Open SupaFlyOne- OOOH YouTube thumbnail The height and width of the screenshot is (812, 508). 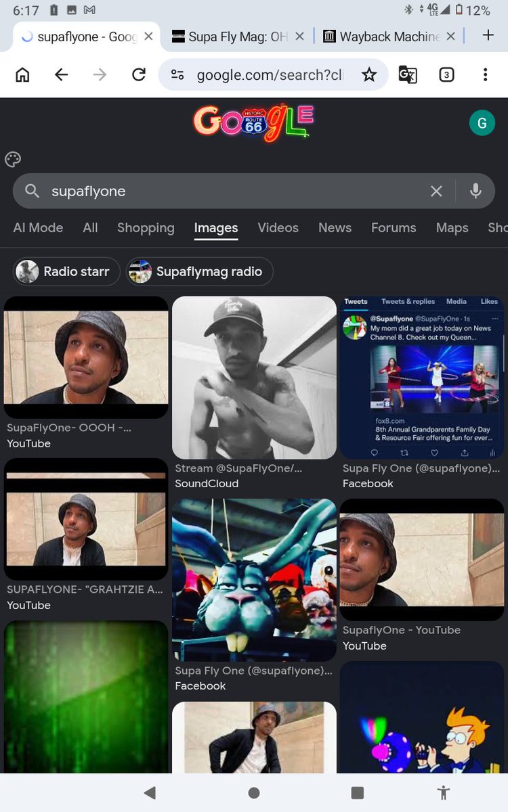(x=86, y=357)
